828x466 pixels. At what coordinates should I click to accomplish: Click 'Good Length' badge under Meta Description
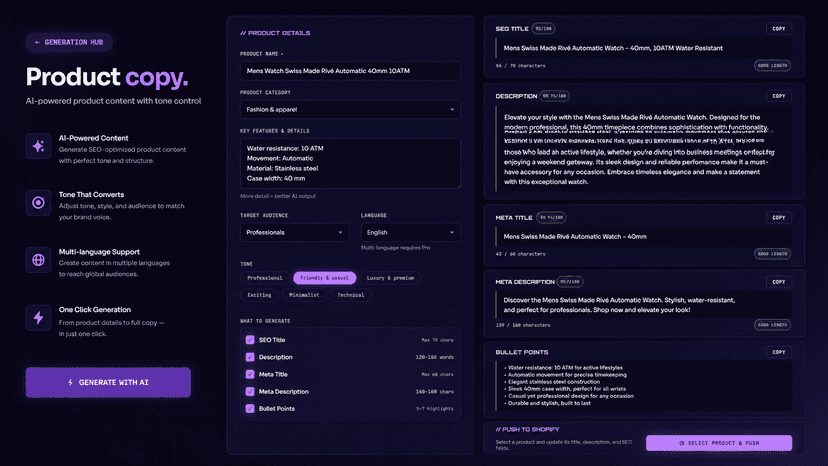772,325
